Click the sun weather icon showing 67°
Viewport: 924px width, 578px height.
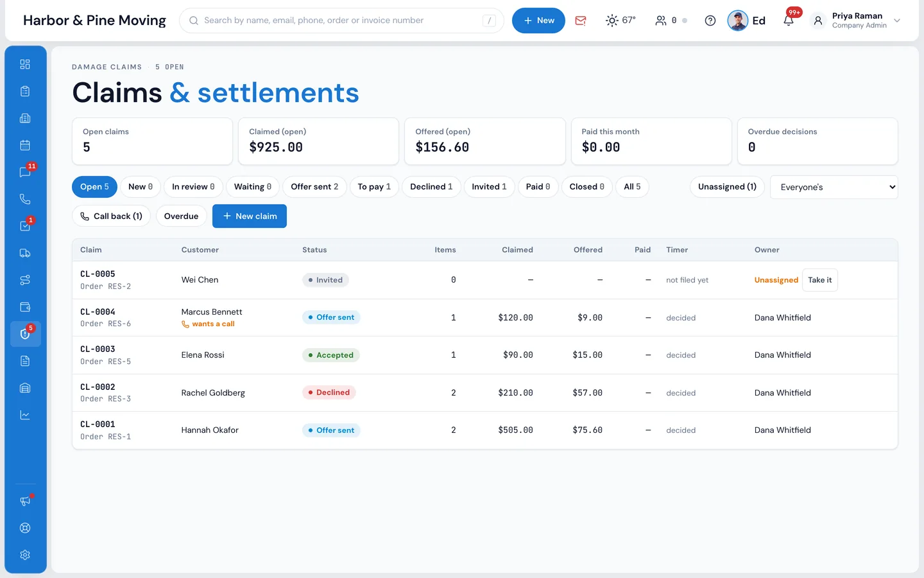620,21
